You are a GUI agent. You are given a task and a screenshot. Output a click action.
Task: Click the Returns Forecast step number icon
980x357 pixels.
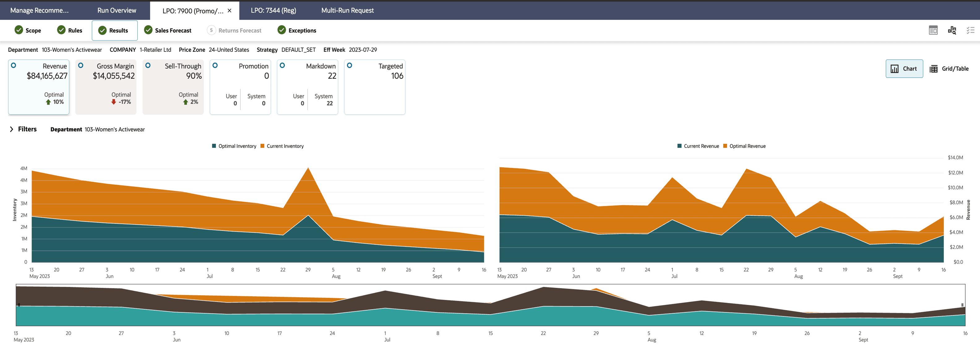click(x=211, y=30)
